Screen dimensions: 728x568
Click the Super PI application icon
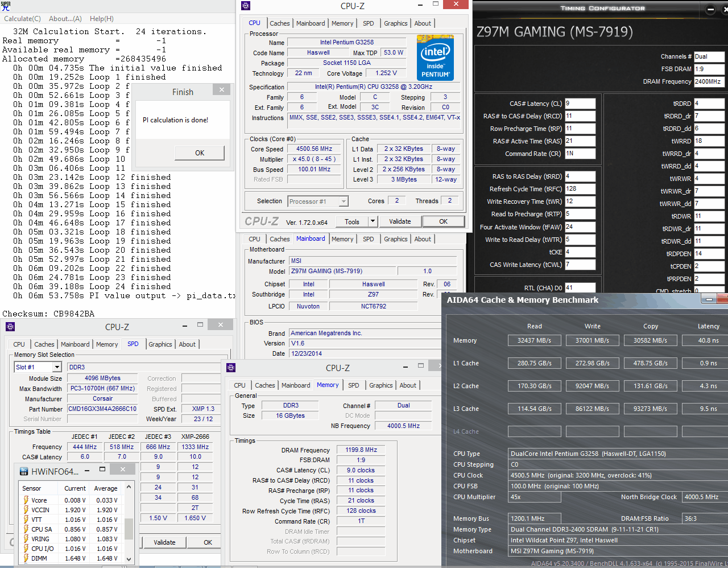(x=6, y=6)
